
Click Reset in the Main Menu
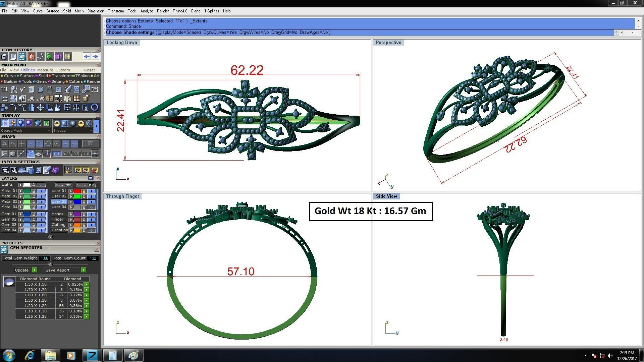click(x=90, y=70)
